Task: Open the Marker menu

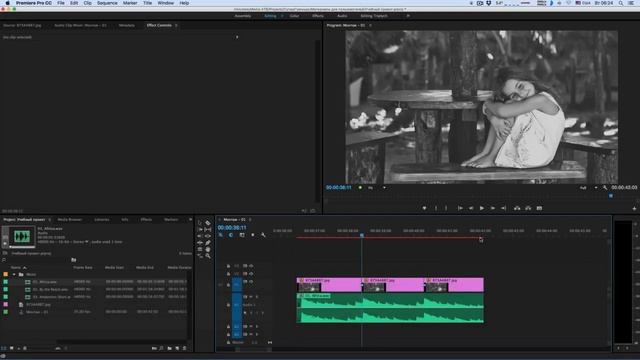Action: 130,3
